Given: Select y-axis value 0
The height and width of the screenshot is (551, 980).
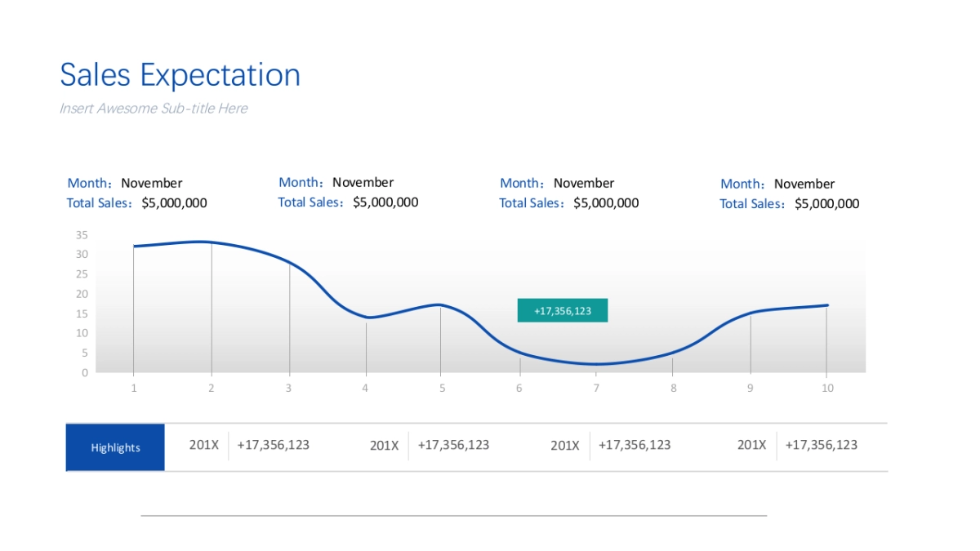Looking at the screenshot, I should 85,373.
